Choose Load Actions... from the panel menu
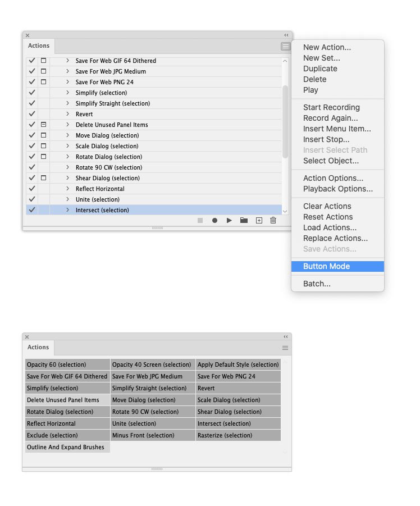420x506 pixels. click(x=337, y=227)
